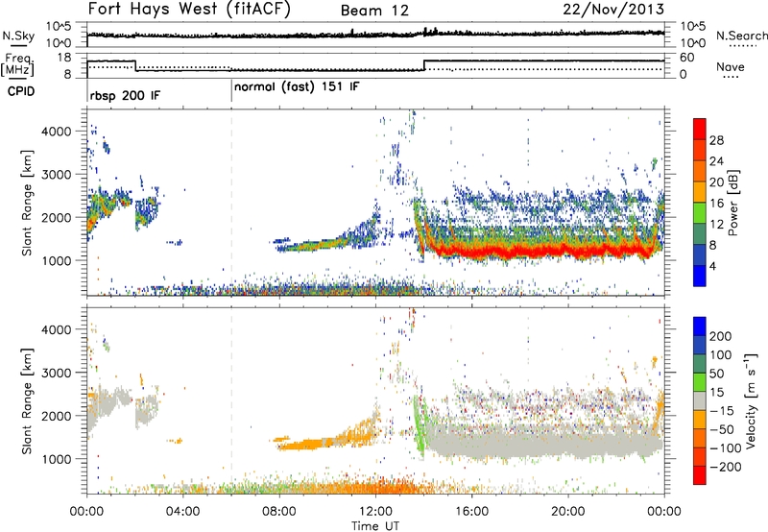Select the 'N.Search' legend label
Viewport: 768px width, 532px height.
[741, 36]
